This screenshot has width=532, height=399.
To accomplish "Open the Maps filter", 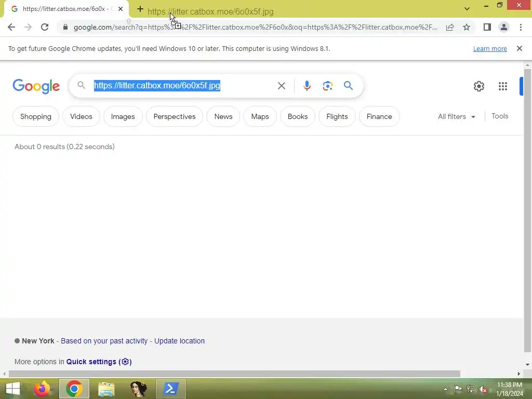I will click(260, 116).
